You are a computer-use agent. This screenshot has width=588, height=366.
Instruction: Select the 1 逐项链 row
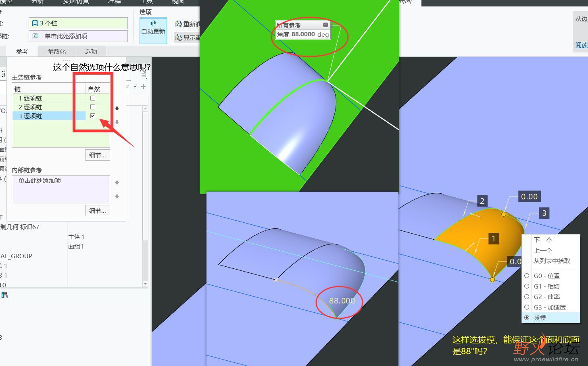tap(61, 98)
